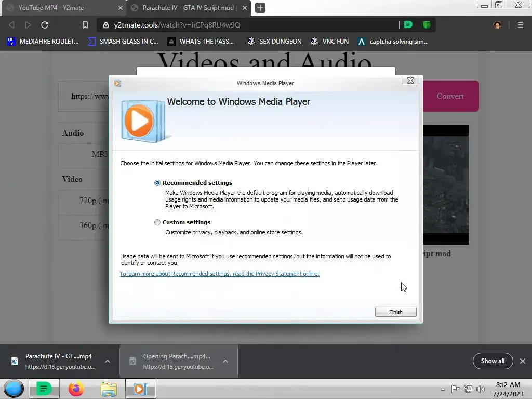
Task: Open the WHATS THE PASS... bookmark
Action: (201, 42)
